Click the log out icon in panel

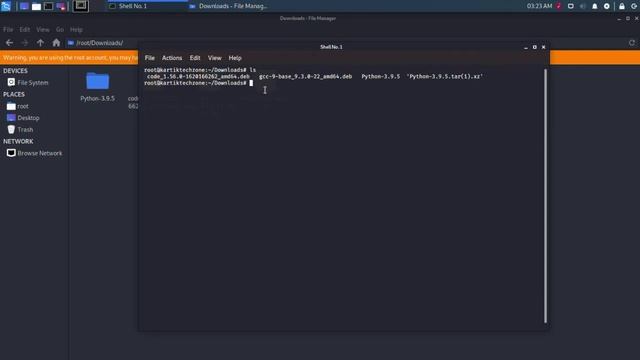click(634, 6)
